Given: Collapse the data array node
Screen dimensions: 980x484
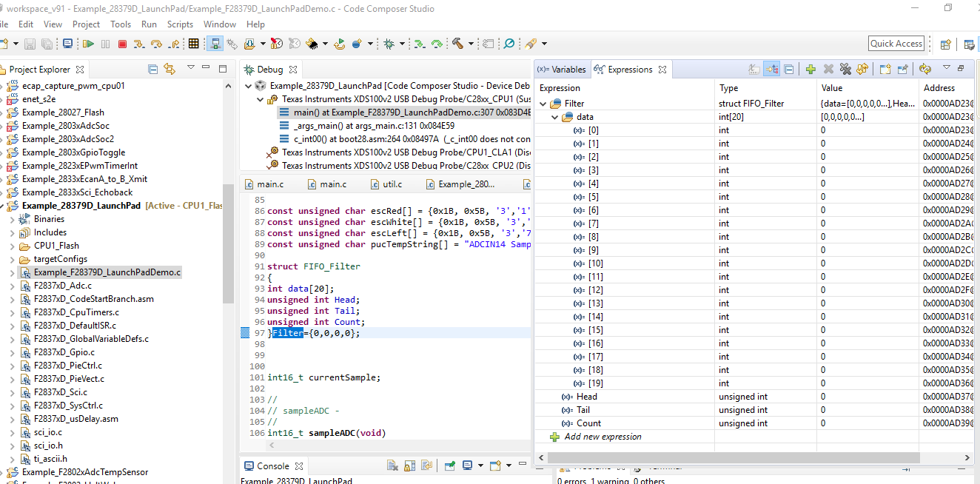Looking at the screenshot, I should 554,117.
